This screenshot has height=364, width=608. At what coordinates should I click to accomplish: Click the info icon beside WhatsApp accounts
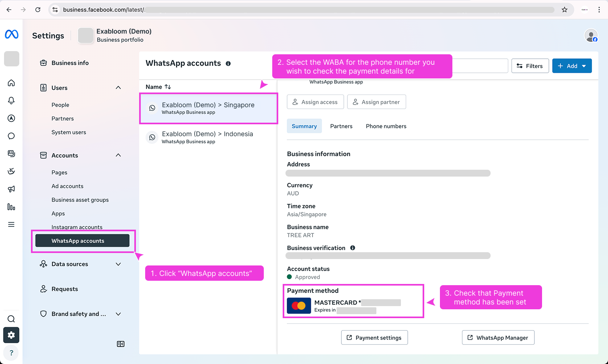228,63
